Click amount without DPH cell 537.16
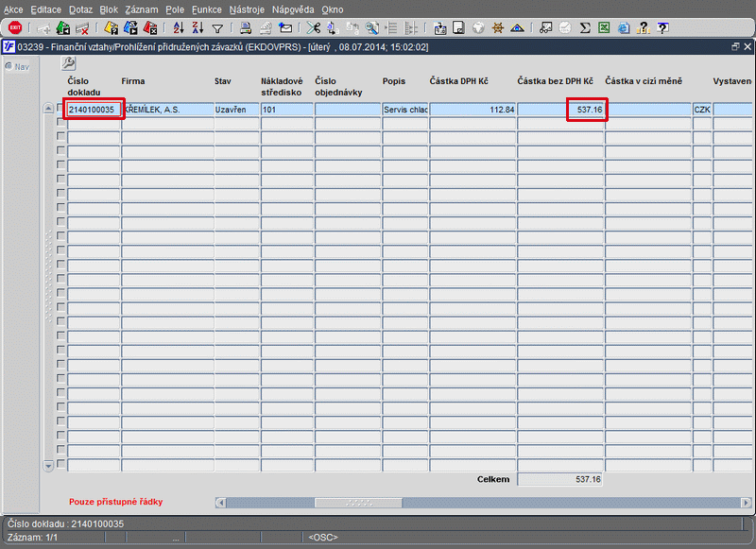 pyautogui.click(x=560, y=110)
